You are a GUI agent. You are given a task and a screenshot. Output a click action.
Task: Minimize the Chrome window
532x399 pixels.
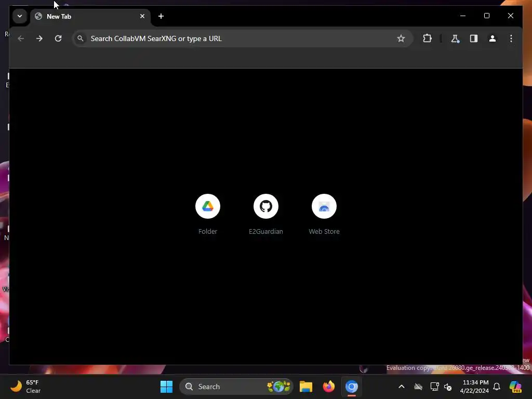coord(463,16)
